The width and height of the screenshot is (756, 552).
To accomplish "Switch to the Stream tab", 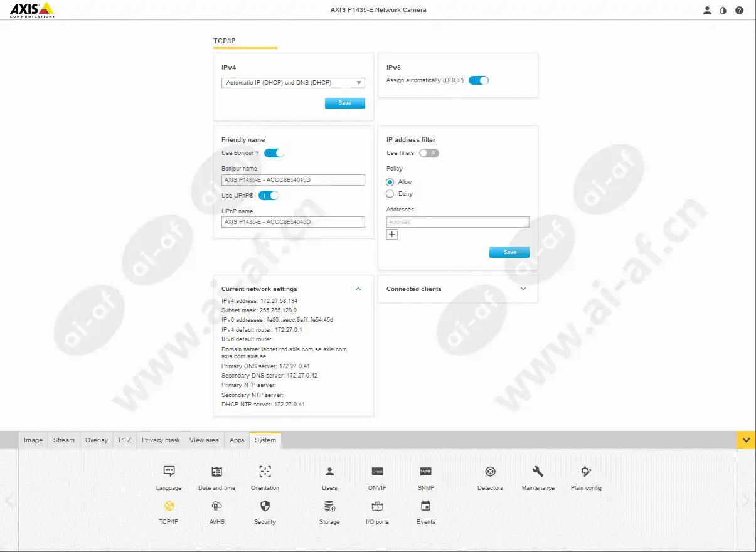I will (x=64, y=440).
